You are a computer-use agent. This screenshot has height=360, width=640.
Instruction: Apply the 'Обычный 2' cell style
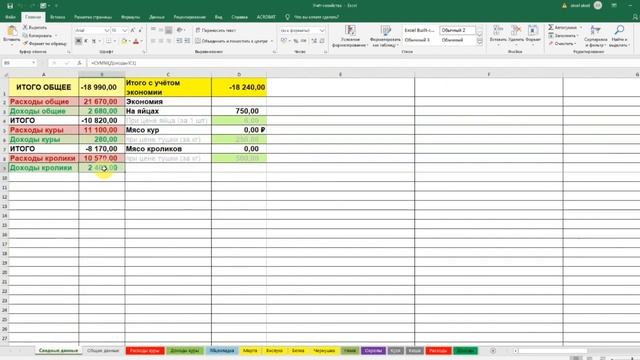[457, 31]
